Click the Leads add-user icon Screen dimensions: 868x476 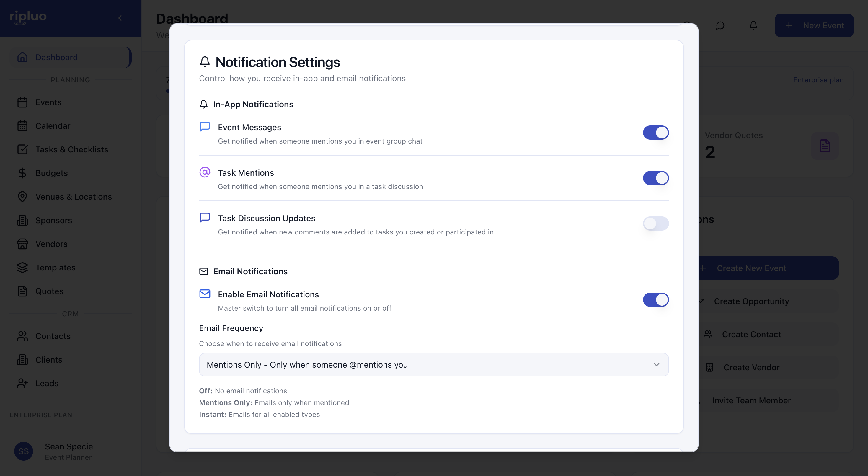point(22,383)
